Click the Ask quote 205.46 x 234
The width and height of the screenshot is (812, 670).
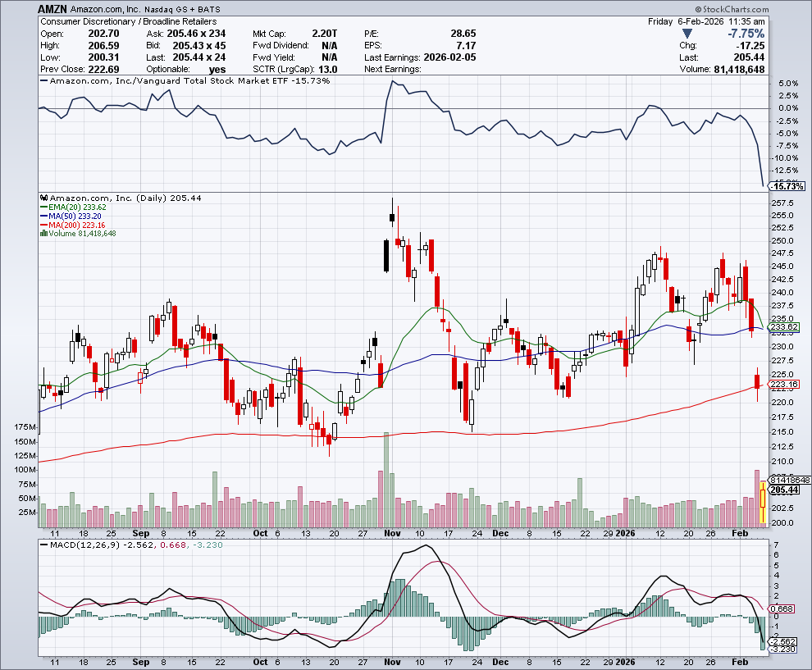click(x=196, y=34)
